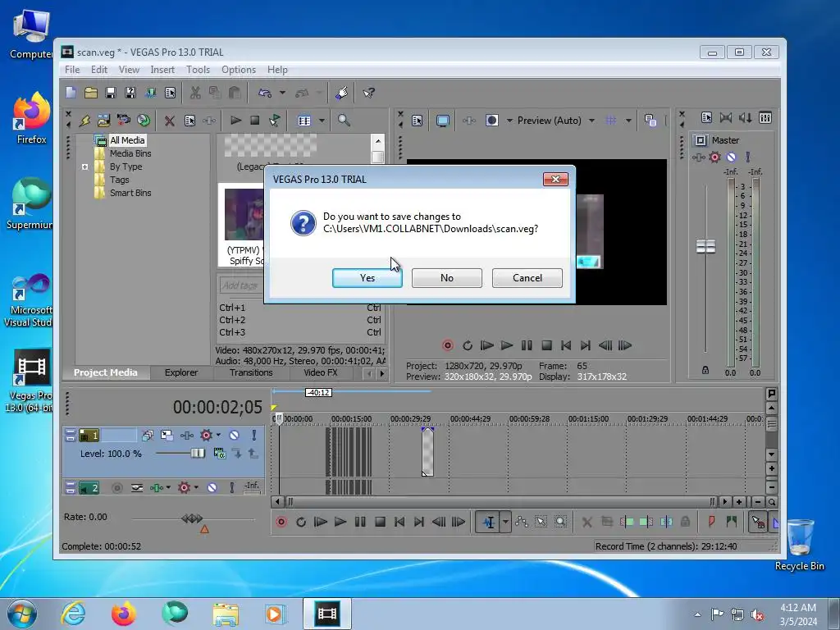The width and height of the screenshot is (840, 630).
Task: Select the Media Bins folder
Action: click(x=130, y=153)
